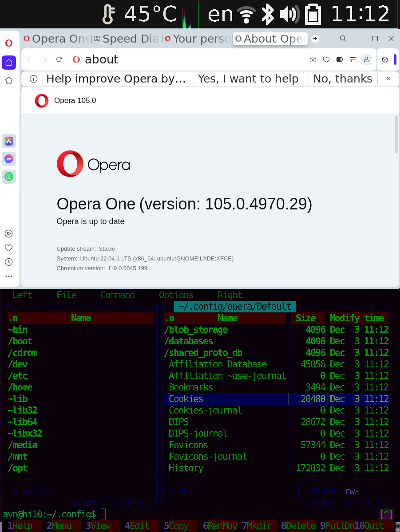400x532 pixels.
Task: Click the battery icon in system panel
Action: (x=313, y=14)
